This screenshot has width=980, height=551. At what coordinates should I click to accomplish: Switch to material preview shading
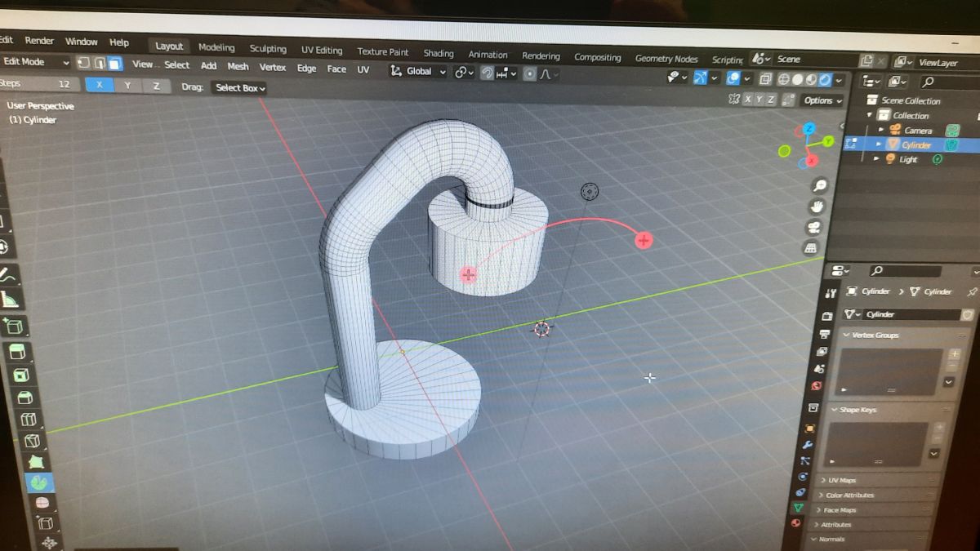point(812,80)
